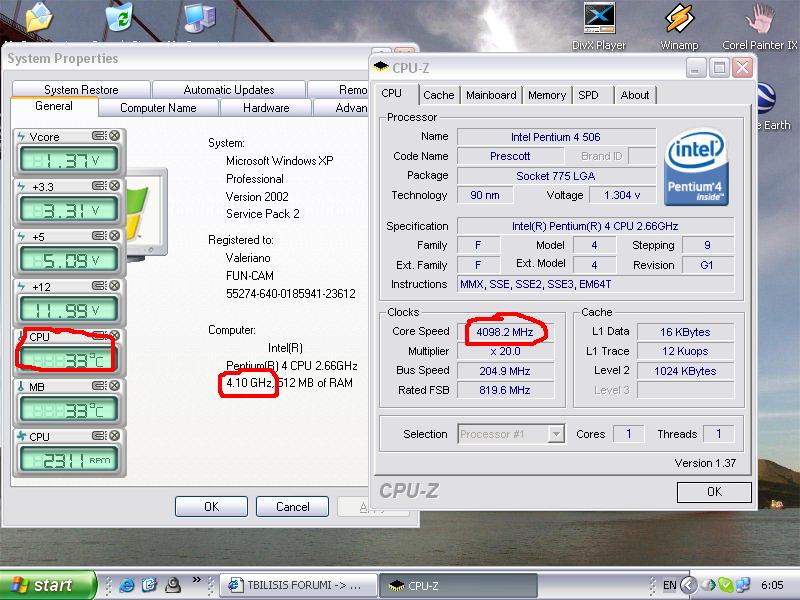The image size is (800, 600).
Task: Open settings icon on the +3.3 sensor panel
Action: coord(99,186)
